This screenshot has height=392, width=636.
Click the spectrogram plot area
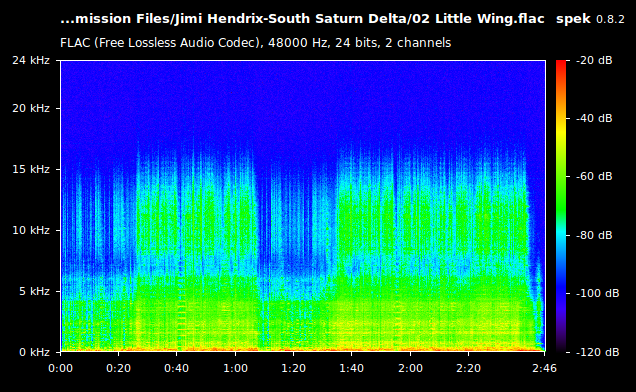coord(303,206)
